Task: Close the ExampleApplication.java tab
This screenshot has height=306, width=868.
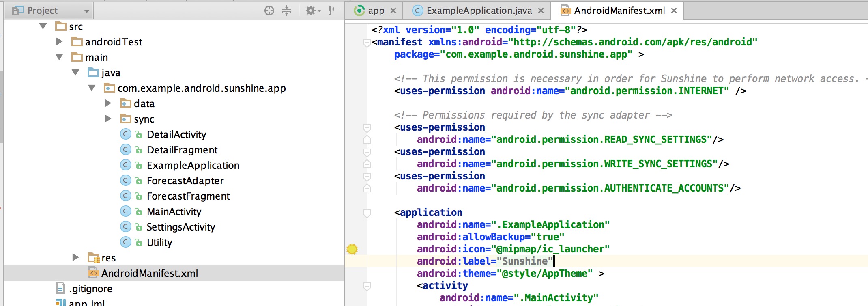Action: click(541, 11)
